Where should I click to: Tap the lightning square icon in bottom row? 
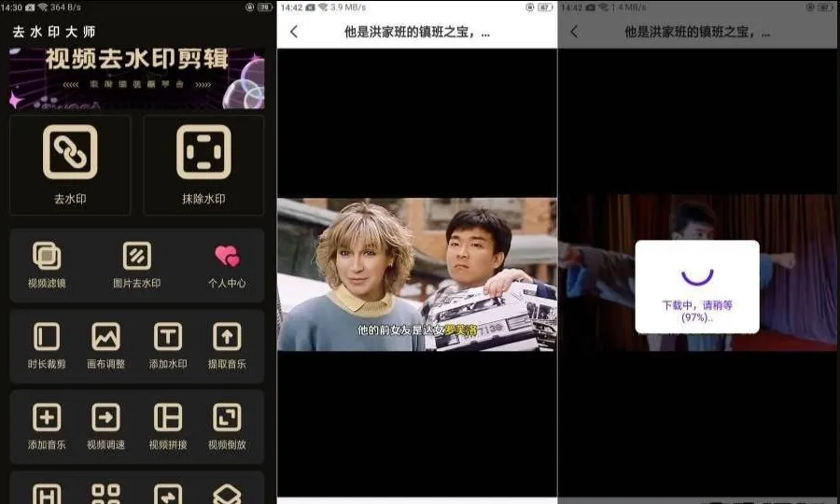pyautogui.click(x=168, y=494)
